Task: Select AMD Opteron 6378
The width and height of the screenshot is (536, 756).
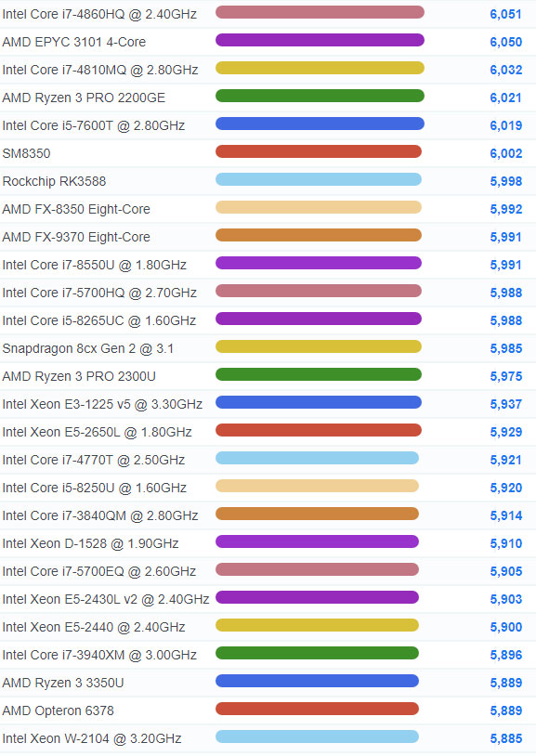Action: [x=59, y=710]
